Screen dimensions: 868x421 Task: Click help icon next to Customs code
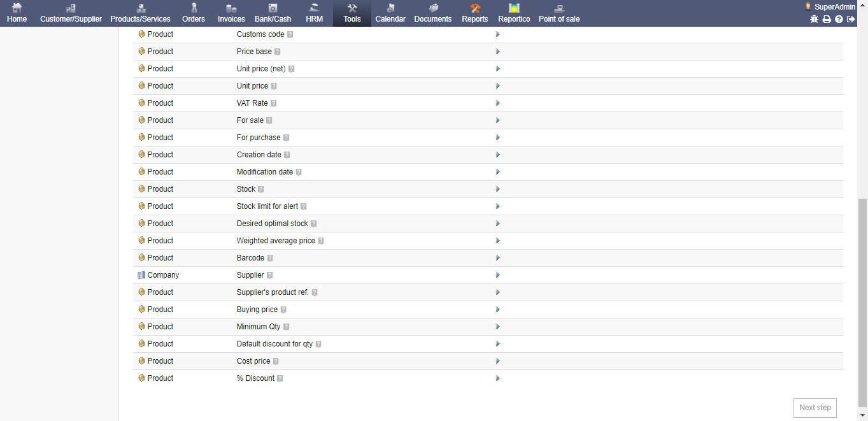(290, 34)
